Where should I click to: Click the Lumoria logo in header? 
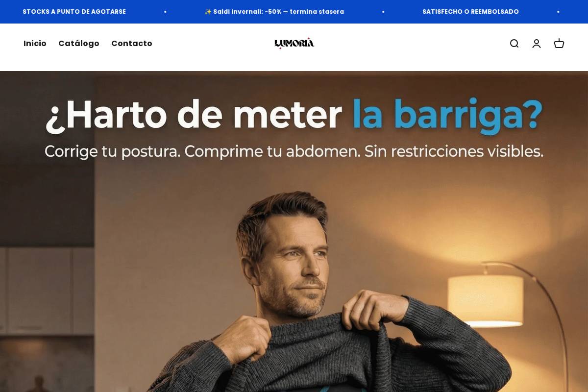tap(294, 43)
